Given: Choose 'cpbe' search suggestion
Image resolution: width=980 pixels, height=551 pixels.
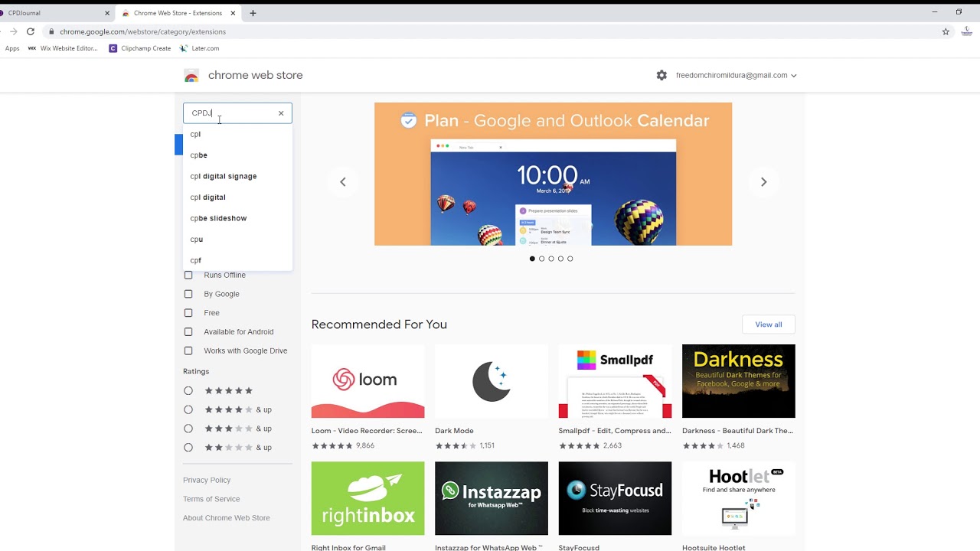Looking at the screenshot, I should pyautogui.click(x=237, y=155).
